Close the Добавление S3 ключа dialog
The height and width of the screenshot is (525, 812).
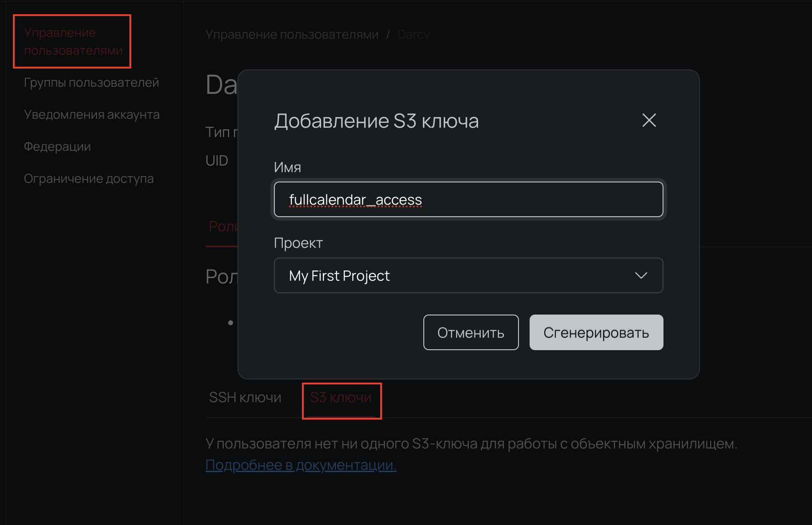649,120
